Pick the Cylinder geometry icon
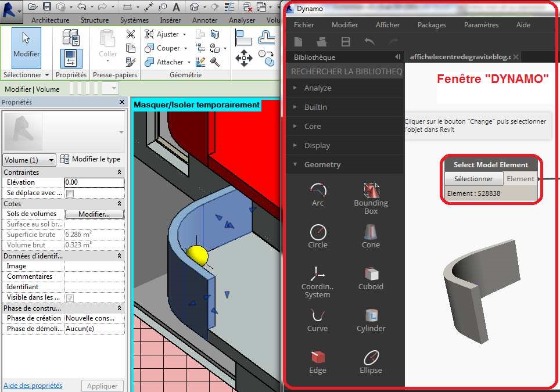Viewport: 560px width, 392px height. tap(371, 315)
